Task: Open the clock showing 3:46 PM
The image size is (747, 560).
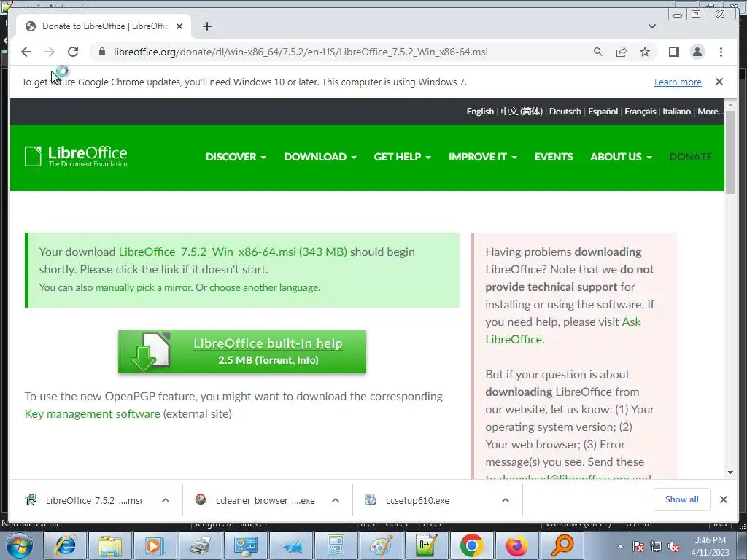Action: click(710, 546)
